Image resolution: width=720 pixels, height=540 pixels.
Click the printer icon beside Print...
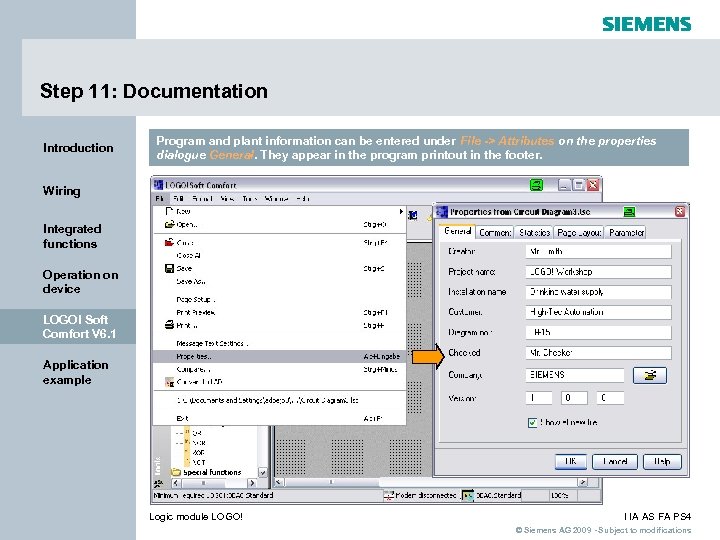tap(169, 325)
